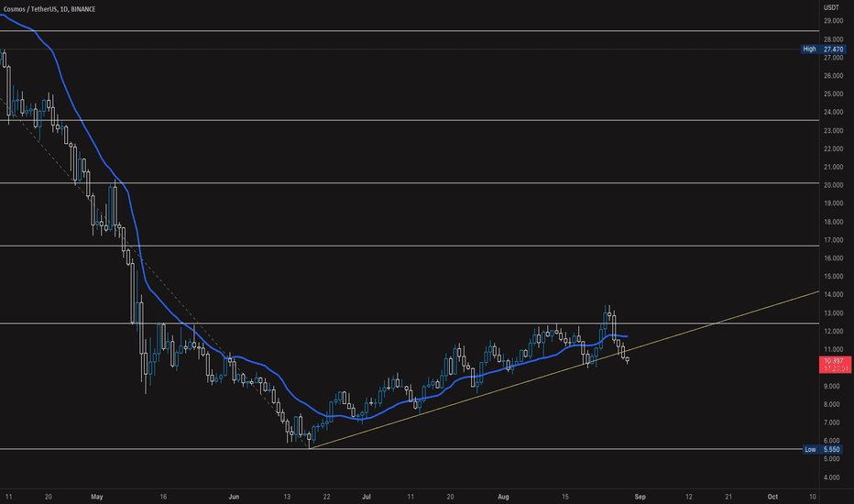Screen dimensions: 854x504
Task: Click the 12.000 price axis label
Action: (833, 332)
